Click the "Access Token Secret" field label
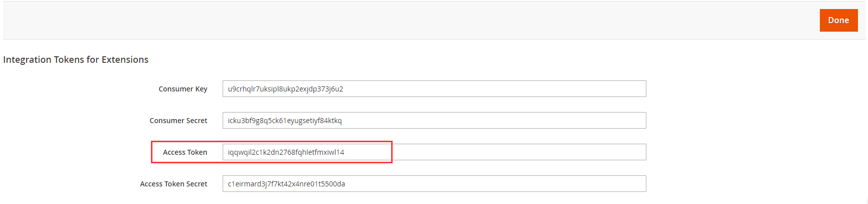Viewport: 868px width, 204px height. tap(173, 184)
